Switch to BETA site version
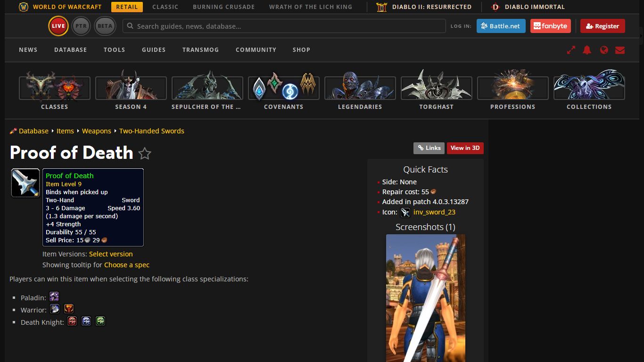644x362 pixels. pyautogui.click(x=105, y=26)
